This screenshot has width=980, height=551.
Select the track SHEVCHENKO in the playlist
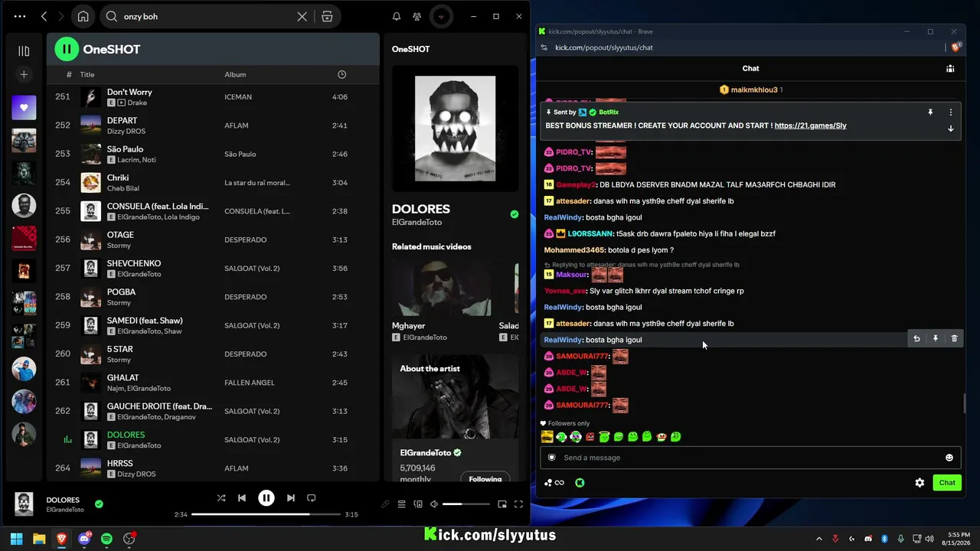pyautogui.click(x=213, y=269)
